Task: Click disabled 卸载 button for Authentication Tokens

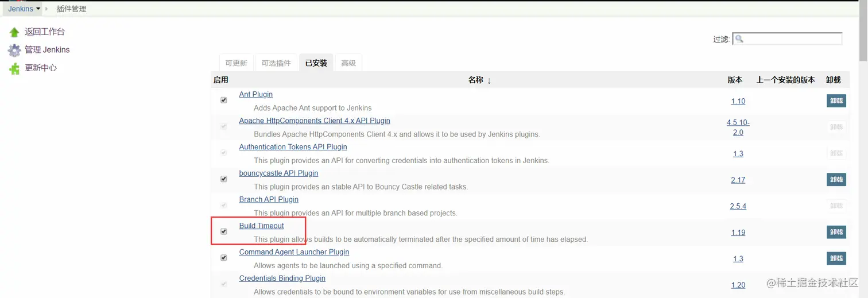Action: [x=836, y=153]
